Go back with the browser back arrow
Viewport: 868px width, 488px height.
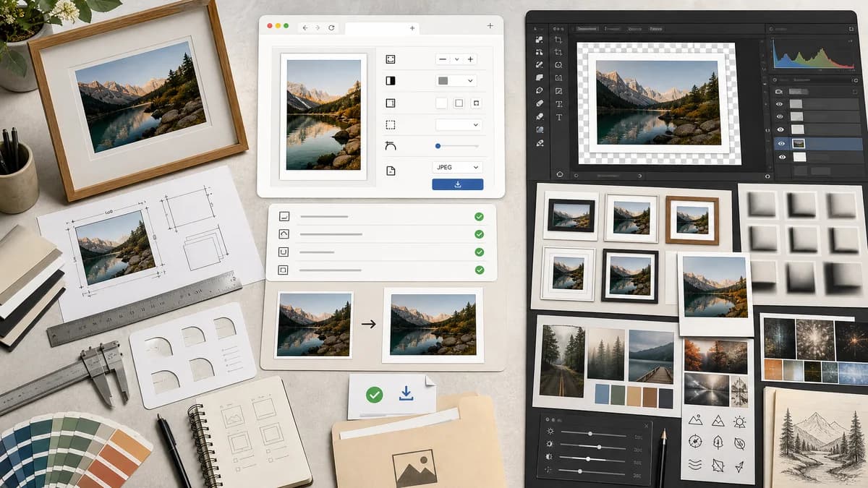(305, 27)
